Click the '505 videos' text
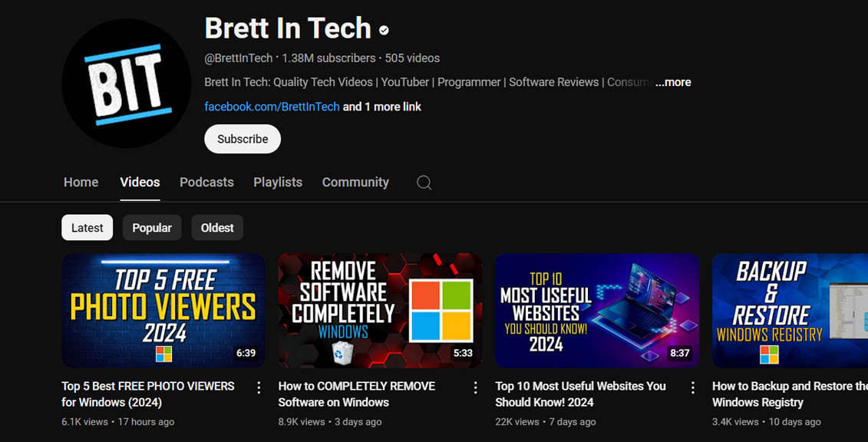The height and width of the screenshot is (442, 868). click(x=412, y=58)
